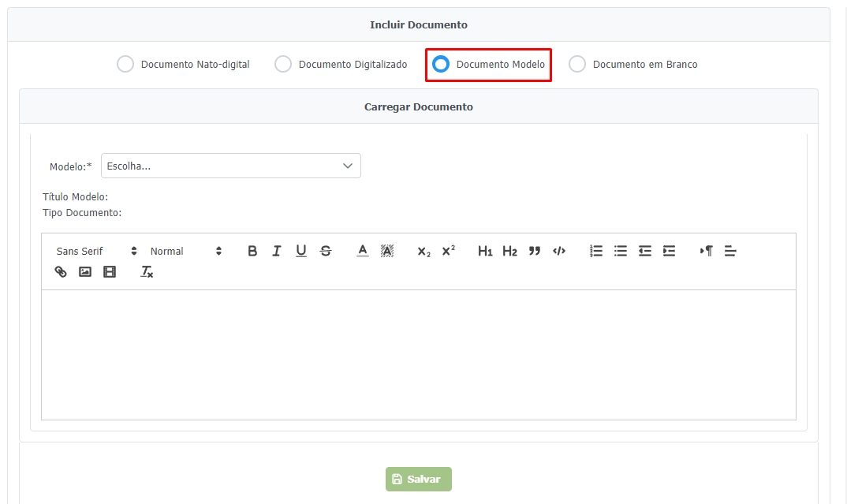Click the underline icon
This screenshot has width=847, height=504.
click(301, 251)
